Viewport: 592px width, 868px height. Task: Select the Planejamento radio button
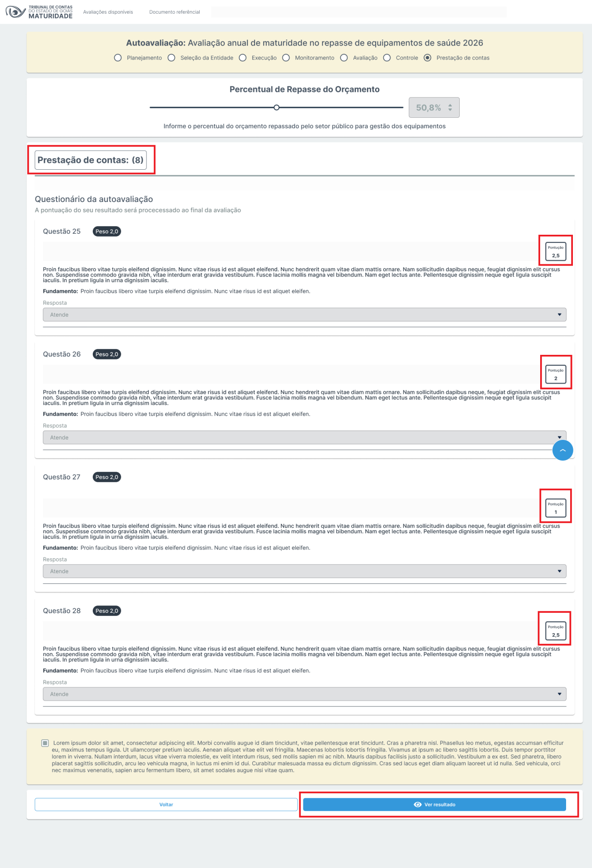pos(118,58)
